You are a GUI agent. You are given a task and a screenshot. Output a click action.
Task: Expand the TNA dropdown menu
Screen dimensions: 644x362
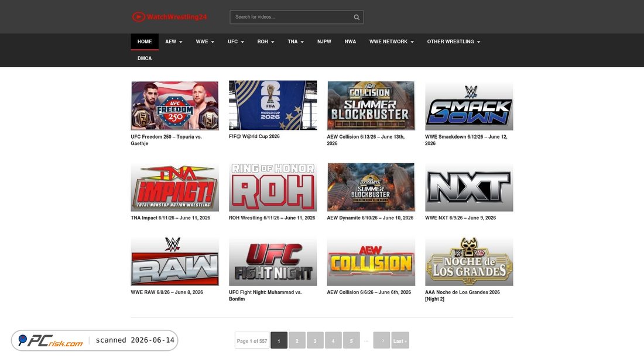[x=296, y=42]
